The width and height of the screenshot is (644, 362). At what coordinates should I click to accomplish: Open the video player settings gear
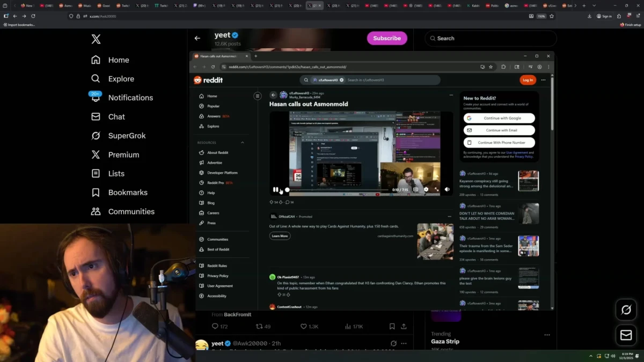tap(427, 189)
